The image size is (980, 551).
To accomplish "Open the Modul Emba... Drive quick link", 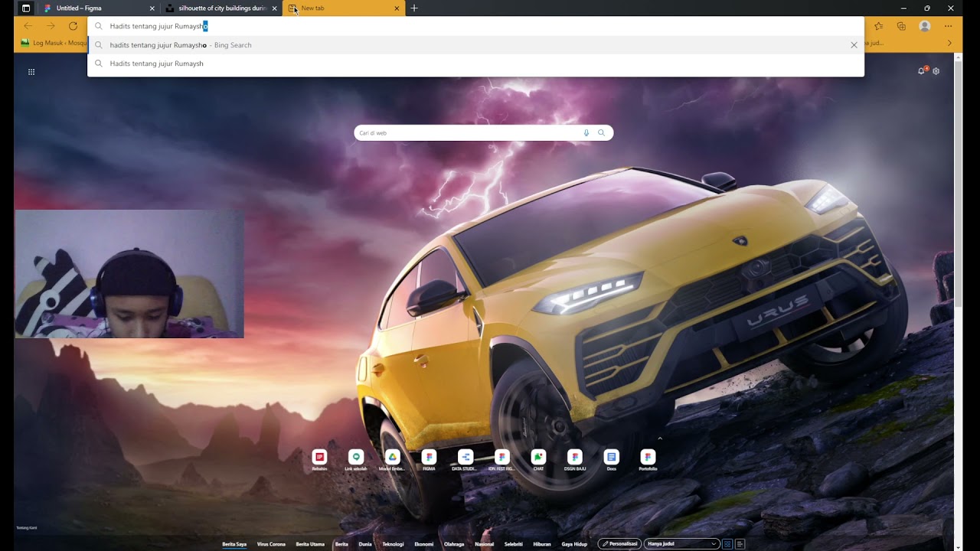I will 392,460.
